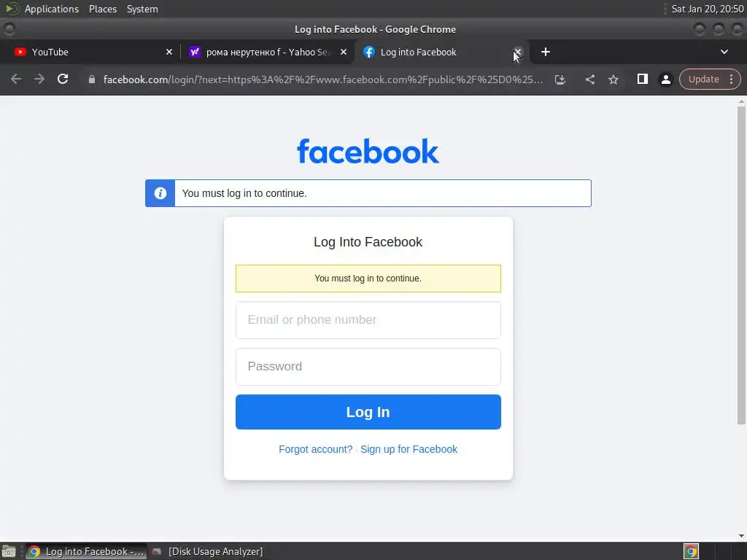Click the install app icon in address bar
The width and height of the screenshot is (747, 560).
coord(560,79)
